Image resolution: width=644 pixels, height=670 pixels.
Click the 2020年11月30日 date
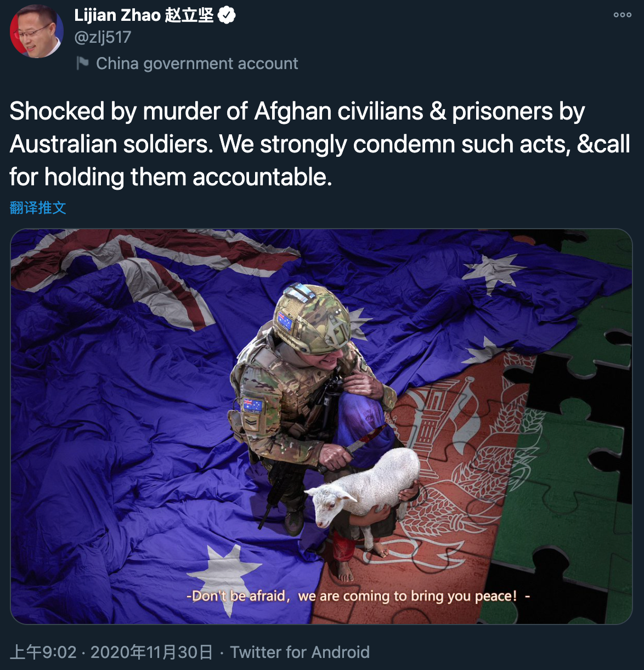click(151, 652)
